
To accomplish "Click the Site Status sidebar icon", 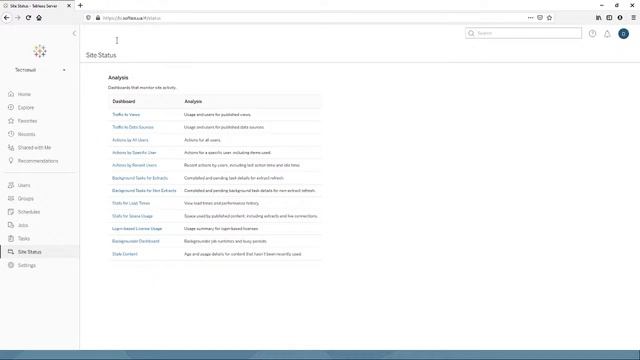I will pos(11,252).
